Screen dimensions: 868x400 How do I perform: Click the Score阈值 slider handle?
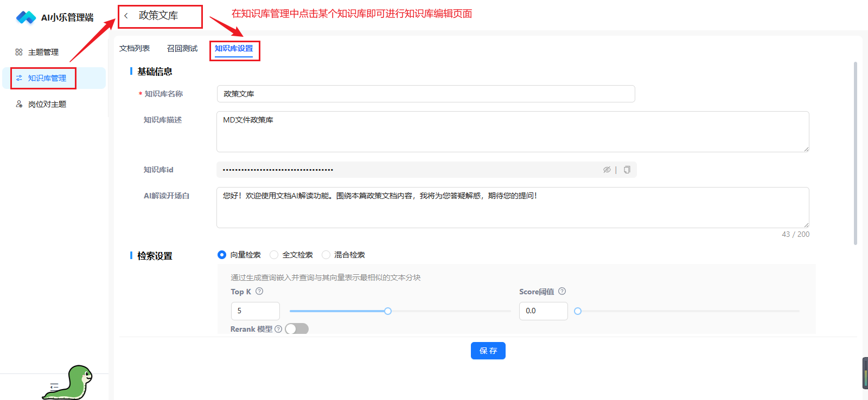click(578, 311)
